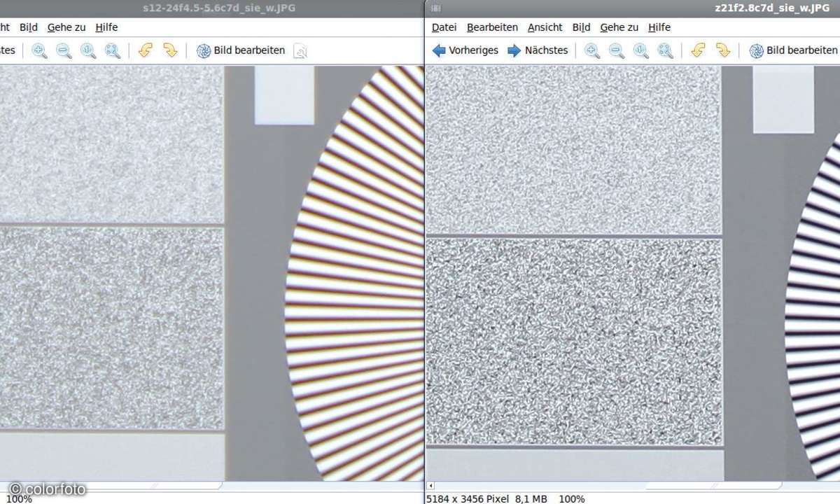Image resolution: width=840 pixels, height=504 pixels.
Task: Open the Bild menu in left window
Action: pyautogui.click(x=29, y=27)
